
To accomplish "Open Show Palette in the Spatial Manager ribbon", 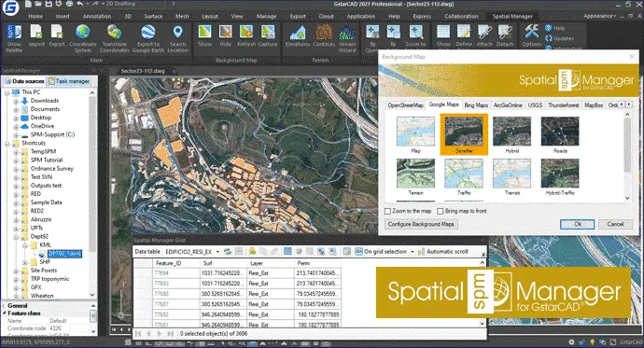I will tap(14, 38).
